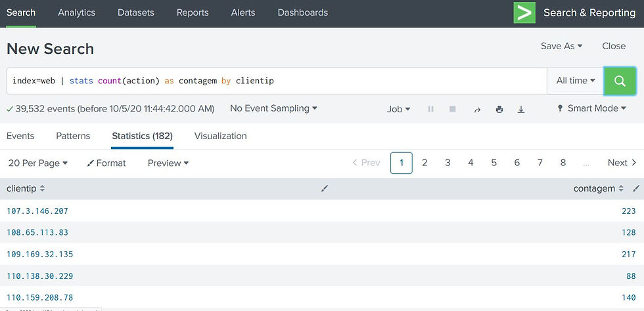Share the search job
644x311 pixels.
(x=477, y=110)
